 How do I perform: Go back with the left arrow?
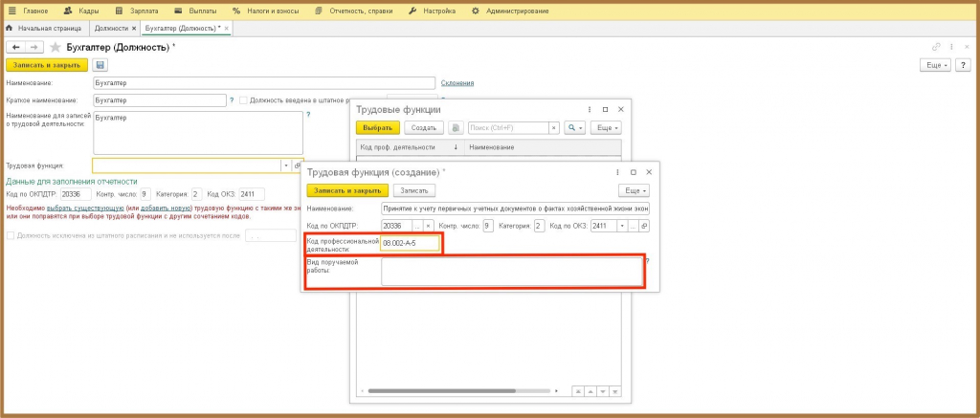coord(16,47)
